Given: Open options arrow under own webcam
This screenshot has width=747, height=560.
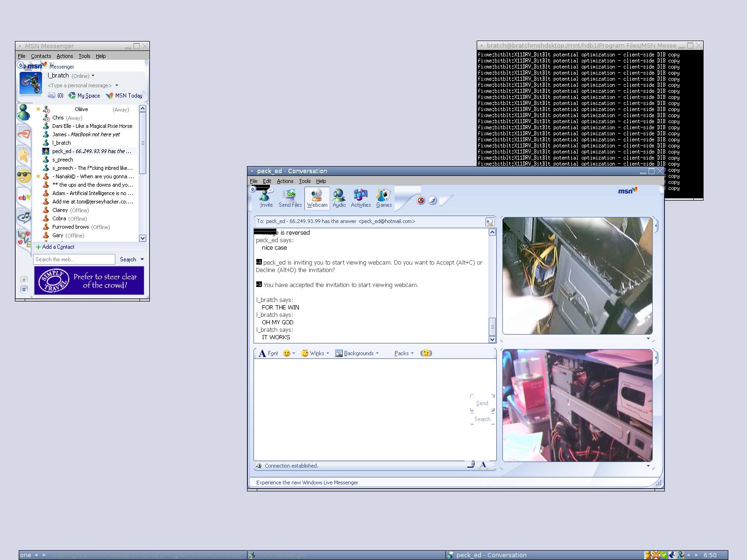Looking at the screenshot, I should (x=648, y=466).
